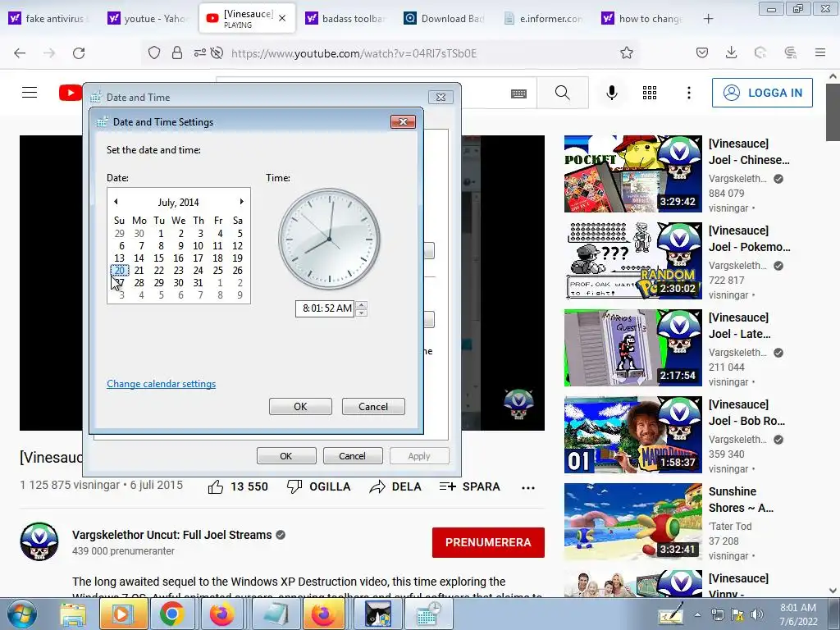This screenshot has width=840, height=630.
Task: Switch to the e.informer.com tab
Action: [544, 19]
